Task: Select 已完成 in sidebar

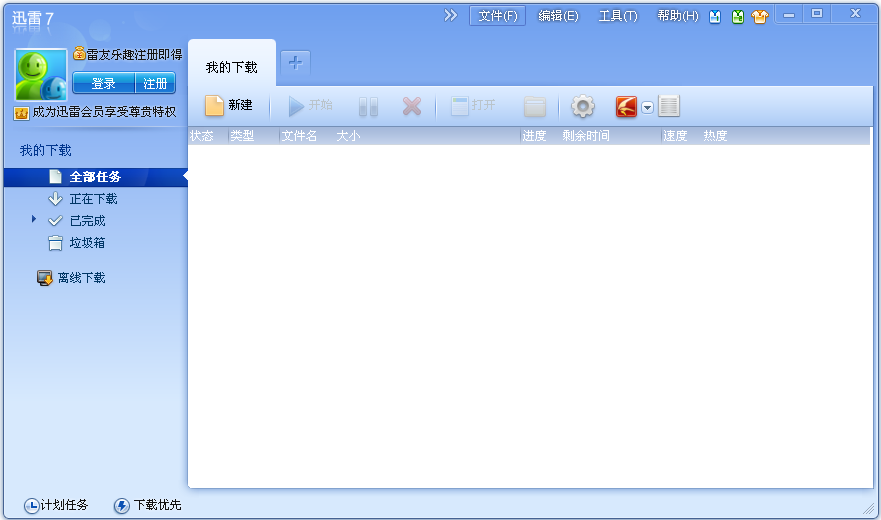Action: [x=88, y=220]
